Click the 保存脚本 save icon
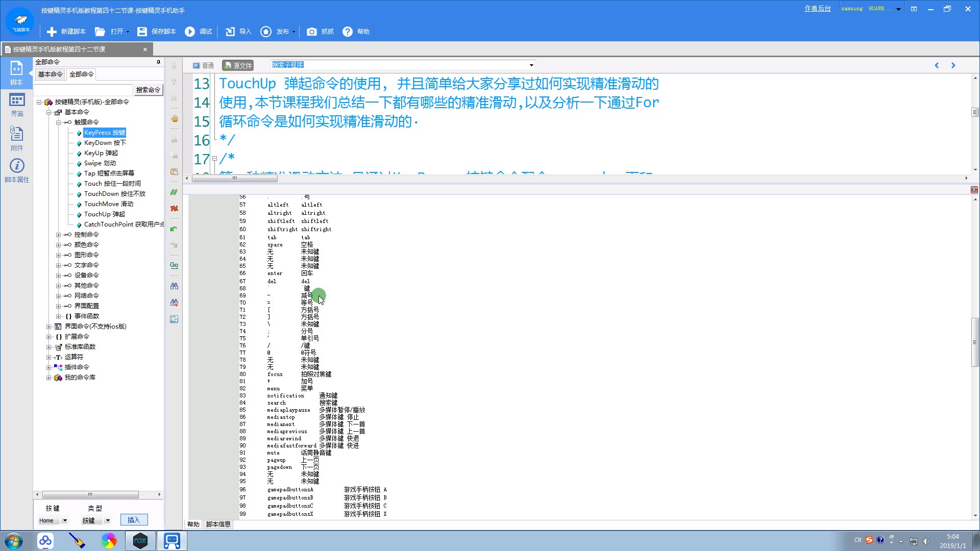 click(142, 32)
